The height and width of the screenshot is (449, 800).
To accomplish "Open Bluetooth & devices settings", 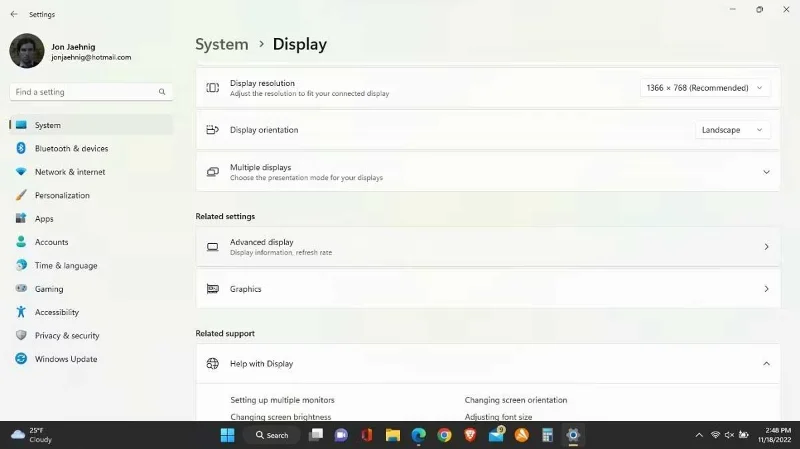I will (91, 148).
